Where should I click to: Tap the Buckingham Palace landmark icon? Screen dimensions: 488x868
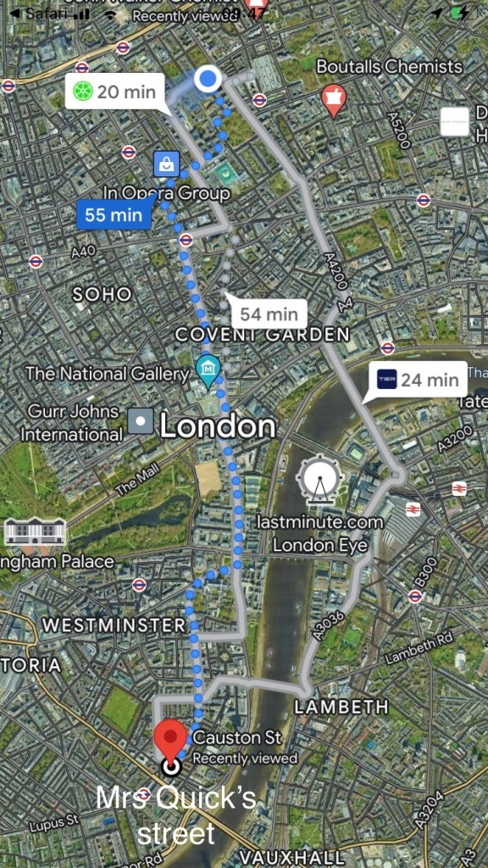(x=35, y=531)
